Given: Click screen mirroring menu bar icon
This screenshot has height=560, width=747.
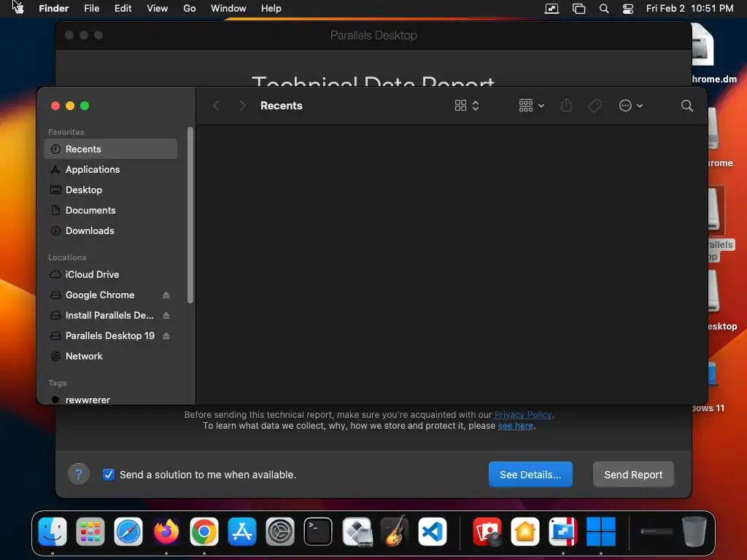Looking at the screenshot, I should (551, 9).
